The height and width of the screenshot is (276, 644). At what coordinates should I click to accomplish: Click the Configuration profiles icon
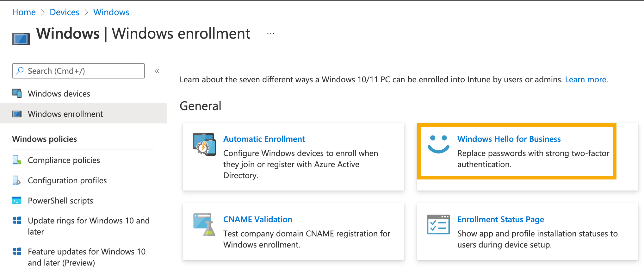pos(17,180)
